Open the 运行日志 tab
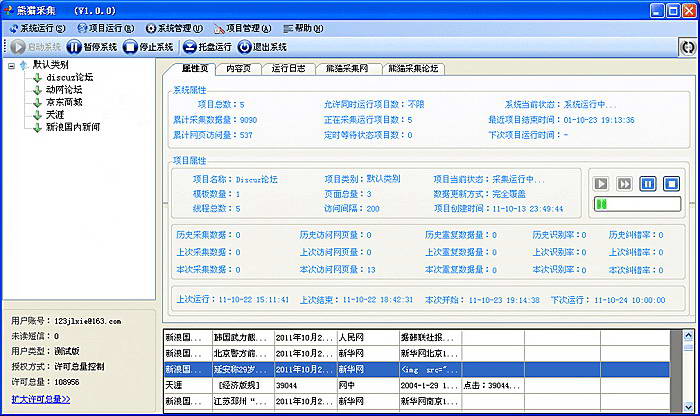Image resolution: width=700 pixels, height=416 pixels. pyautogui.click(x=288, y=69)
